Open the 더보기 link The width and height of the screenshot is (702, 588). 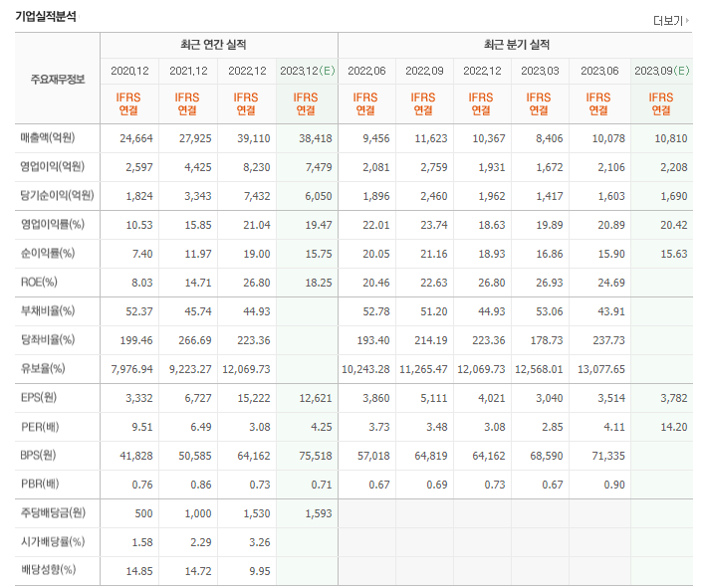(x=670, y=21)
